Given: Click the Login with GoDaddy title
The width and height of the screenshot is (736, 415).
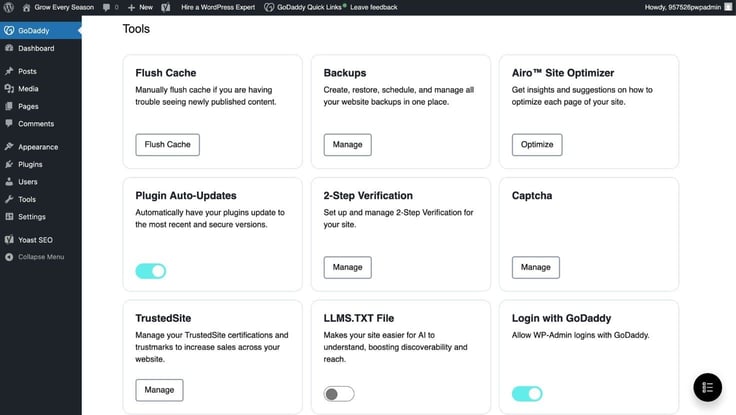Looking at the screenshot, I should 561,318.
